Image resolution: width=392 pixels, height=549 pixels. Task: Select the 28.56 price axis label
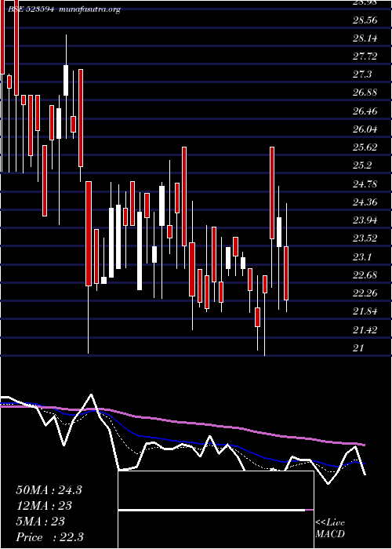pyautogui.click(x=365, y=20)
